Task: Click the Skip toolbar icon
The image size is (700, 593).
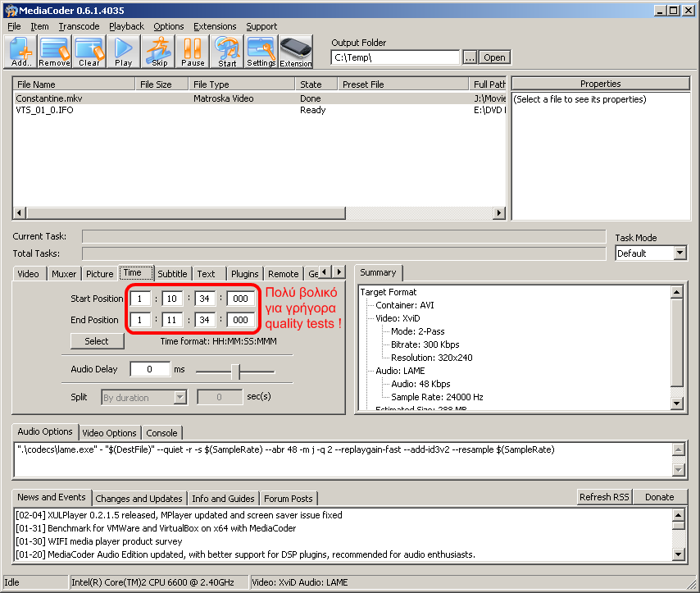Action: pyautogui.click(x=159, y=52)
